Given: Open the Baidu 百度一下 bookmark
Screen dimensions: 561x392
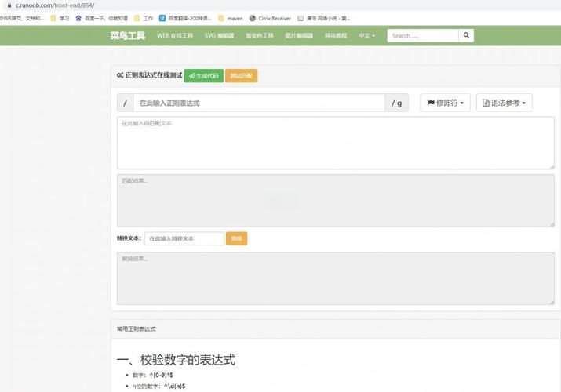Looking at the screenshot, I should tap(101, 18).
